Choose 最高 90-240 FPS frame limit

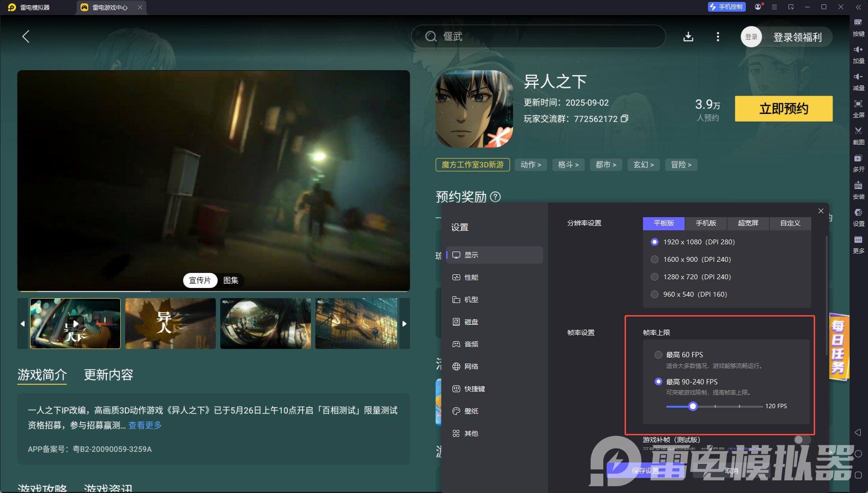click(659, 382)
